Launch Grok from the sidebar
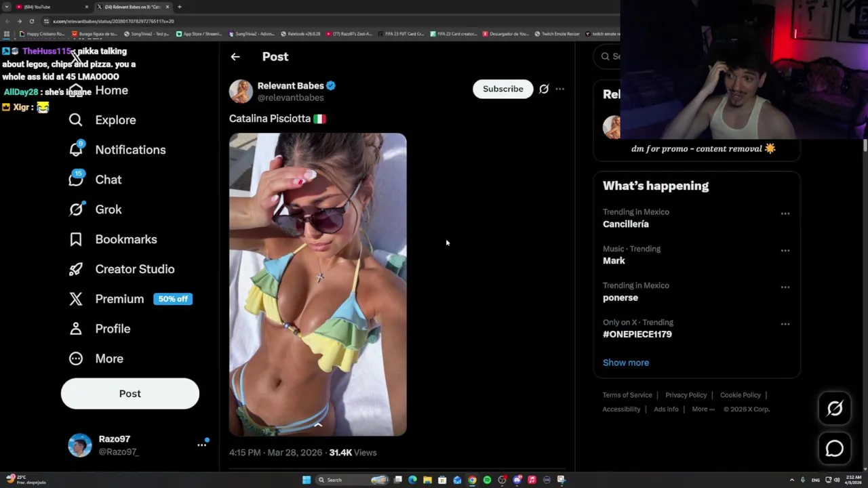The height and width of the screenshot is (488, 868). (95, 209)
